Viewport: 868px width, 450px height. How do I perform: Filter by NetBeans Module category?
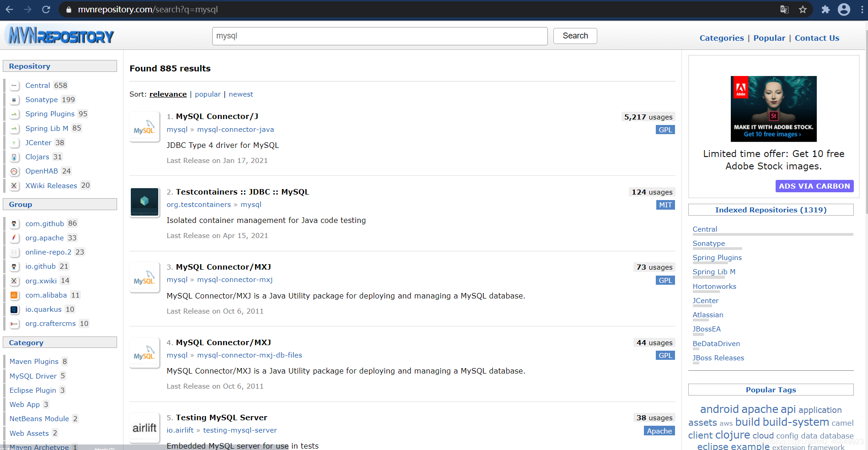pyautogui.click(x=39, y=419)
